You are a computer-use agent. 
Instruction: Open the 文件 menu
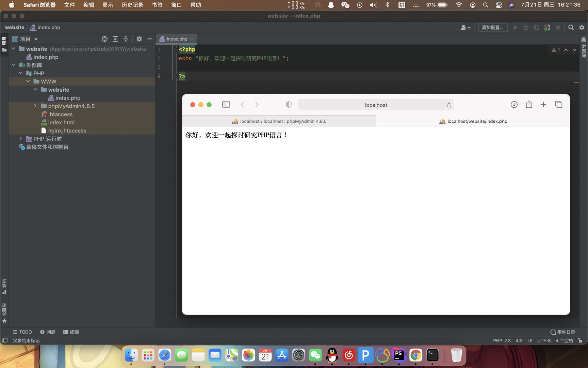coord(69,5)
